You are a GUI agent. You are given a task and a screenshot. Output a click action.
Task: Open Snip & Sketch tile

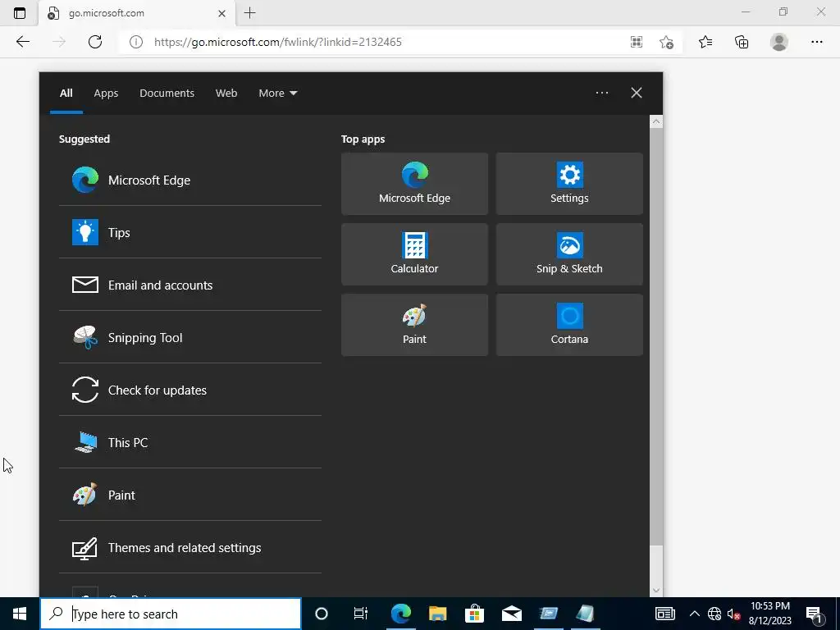[569, 254]
